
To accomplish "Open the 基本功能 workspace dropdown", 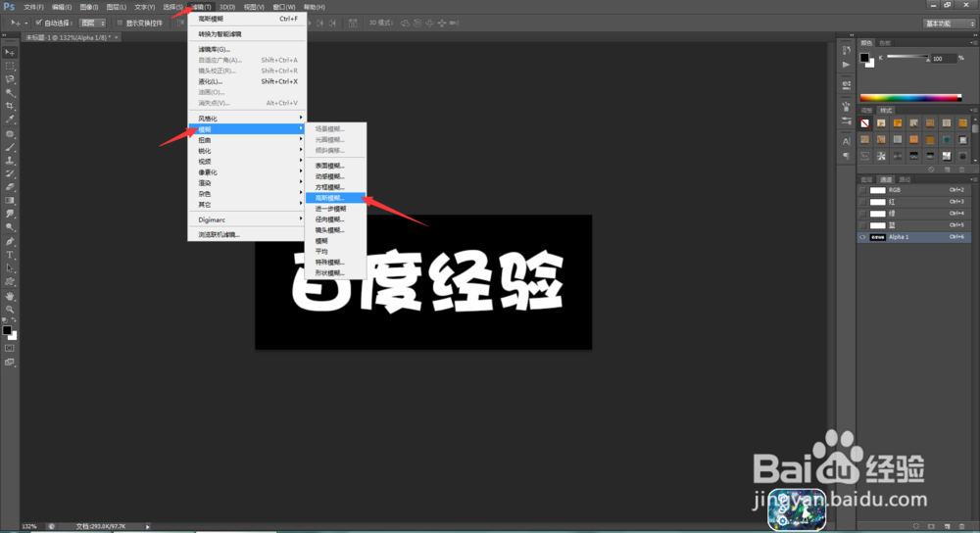I will (949, 24).
